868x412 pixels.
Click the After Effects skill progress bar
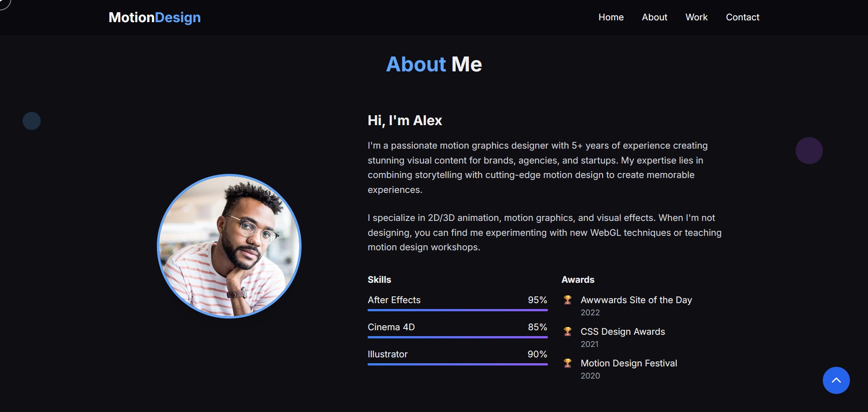458,310
